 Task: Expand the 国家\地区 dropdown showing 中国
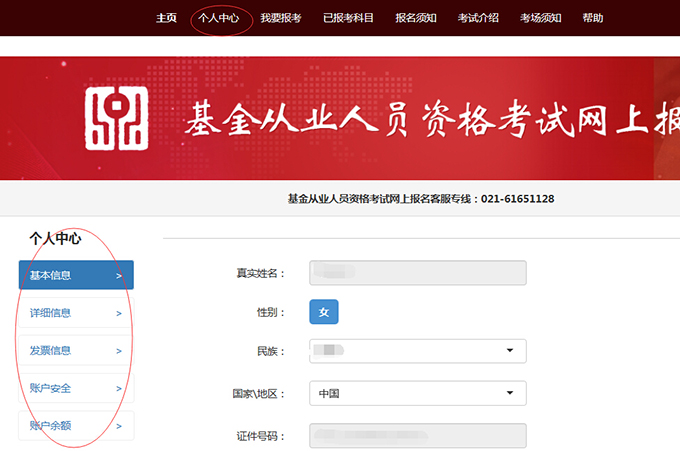418,393
